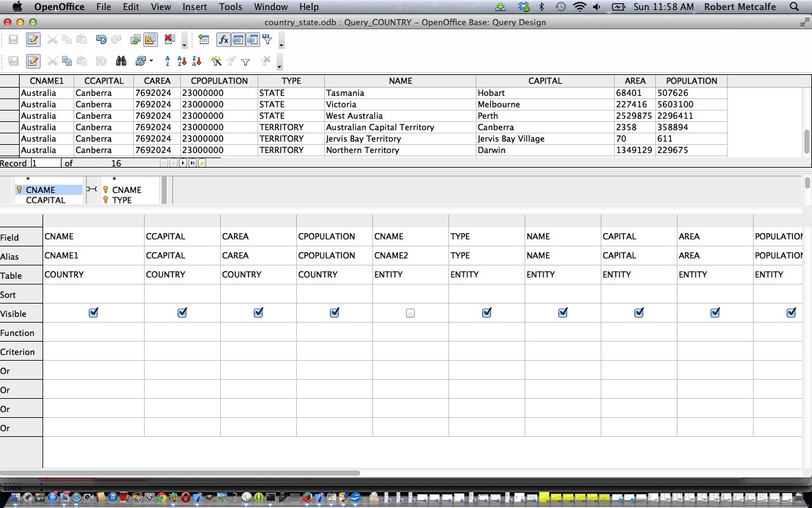Click the Undo icon in top toolbar

click(x=101, y=39)
